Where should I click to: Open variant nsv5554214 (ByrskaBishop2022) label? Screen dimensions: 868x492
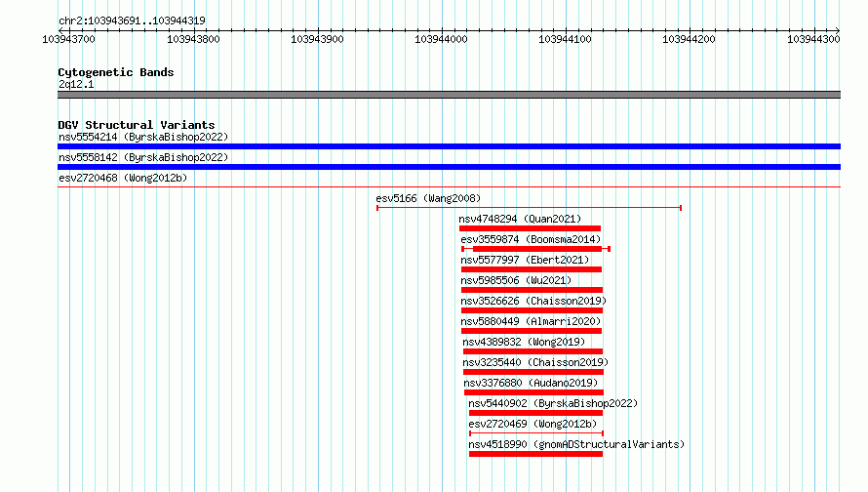coord(143,137)
